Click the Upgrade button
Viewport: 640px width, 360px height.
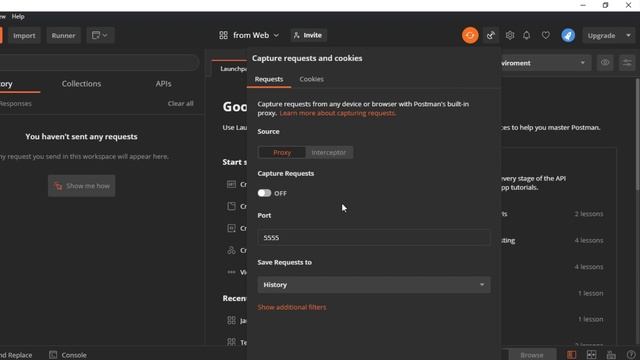point(602,36)
